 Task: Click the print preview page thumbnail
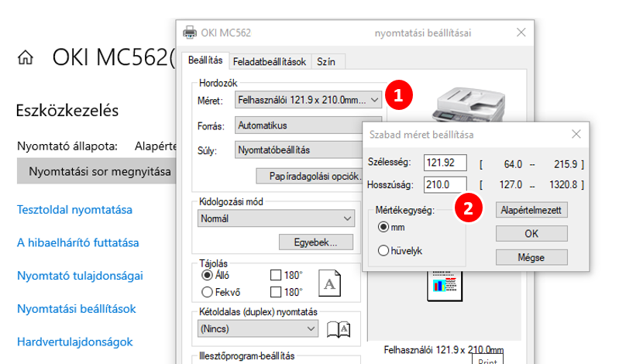(445, 286)
